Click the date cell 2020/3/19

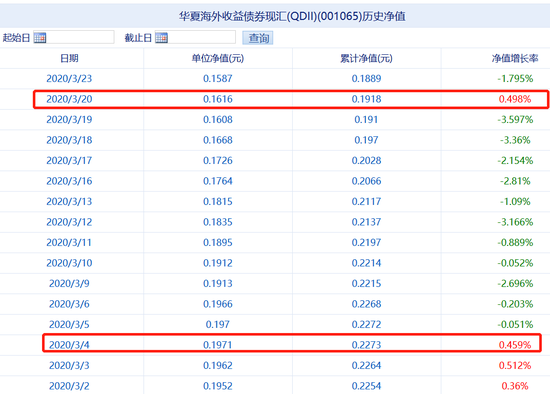[69, 120]
